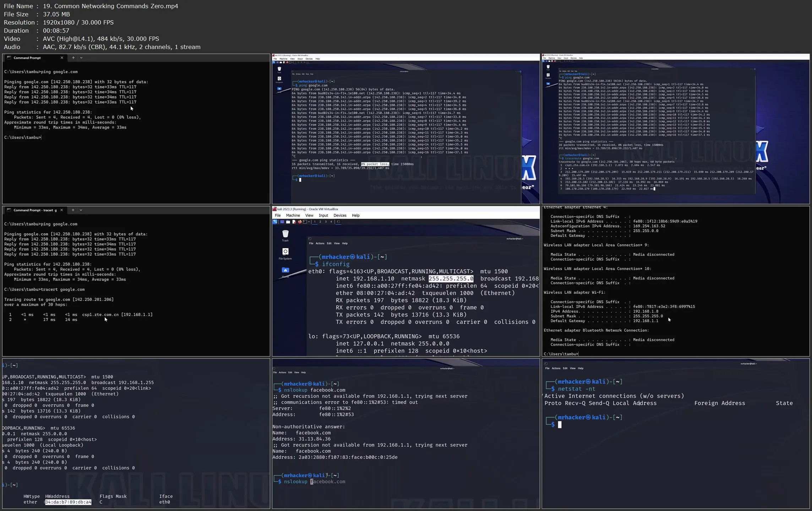Open the VirtualBox View menu in the ifconfig frame
812x511 pixels.
point(309,216)
